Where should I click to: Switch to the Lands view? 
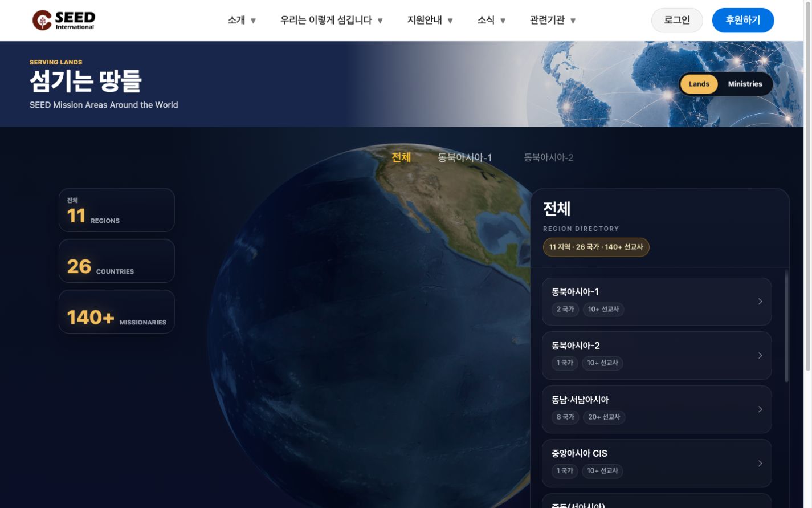(x=699, y=84)
